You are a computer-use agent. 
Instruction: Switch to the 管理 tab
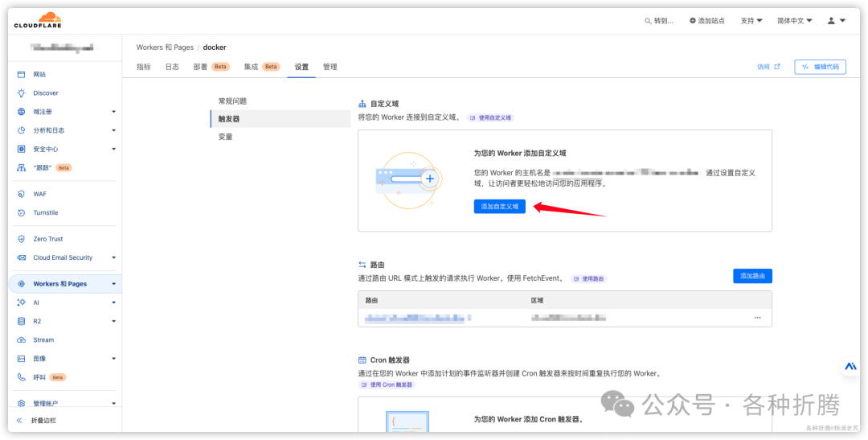330,67
